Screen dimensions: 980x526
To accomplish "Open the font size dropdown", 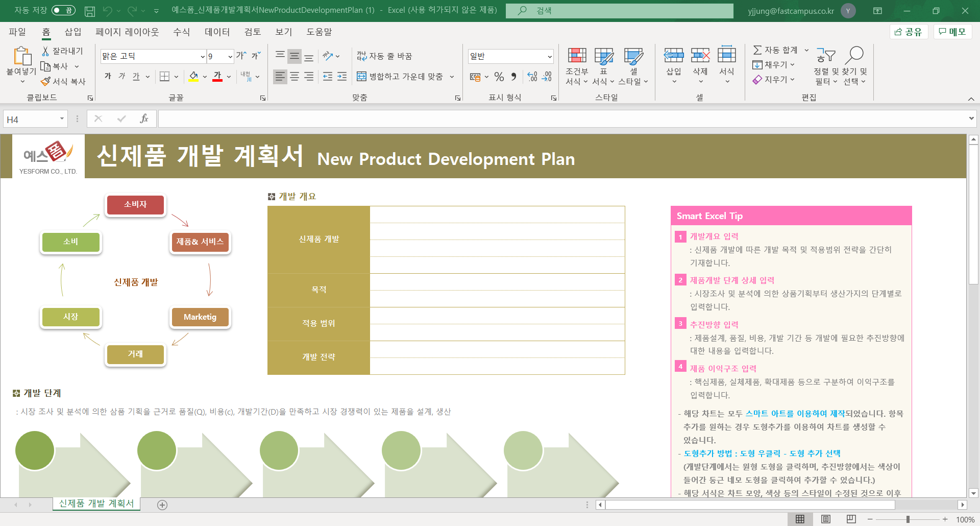I will point(230,56).
